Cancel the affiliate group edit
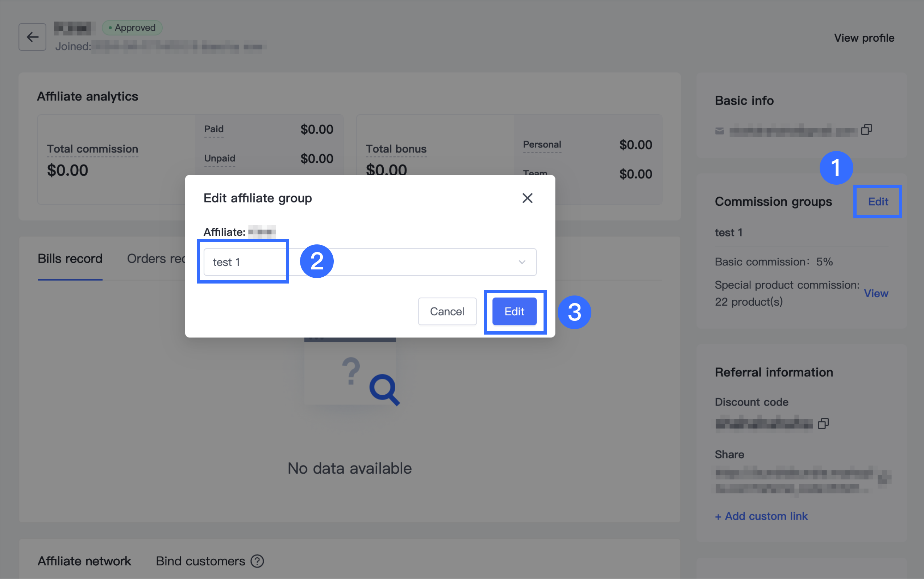Viewport: 924px width, 579px height. coord(447,311)
